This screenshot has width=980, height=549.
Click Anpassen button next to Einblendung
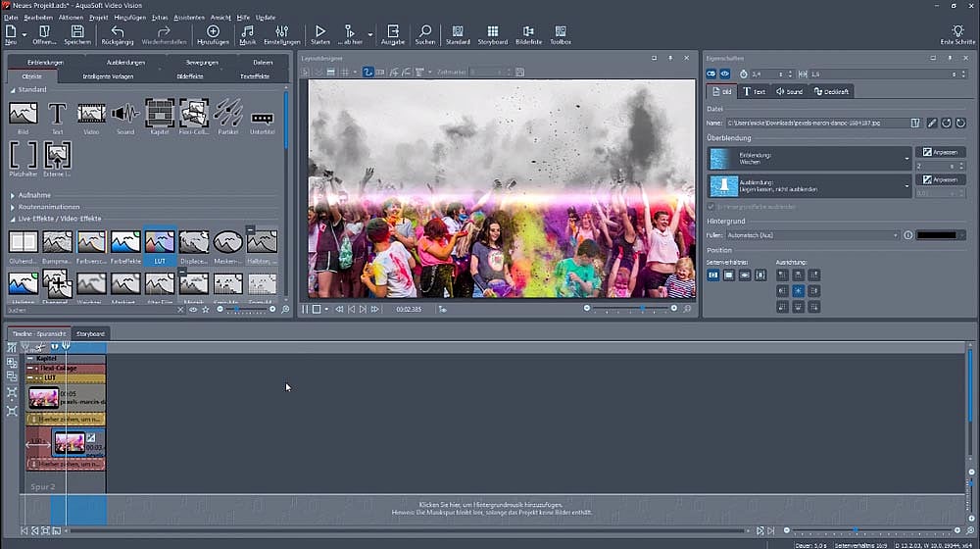[x=940, y=152]
